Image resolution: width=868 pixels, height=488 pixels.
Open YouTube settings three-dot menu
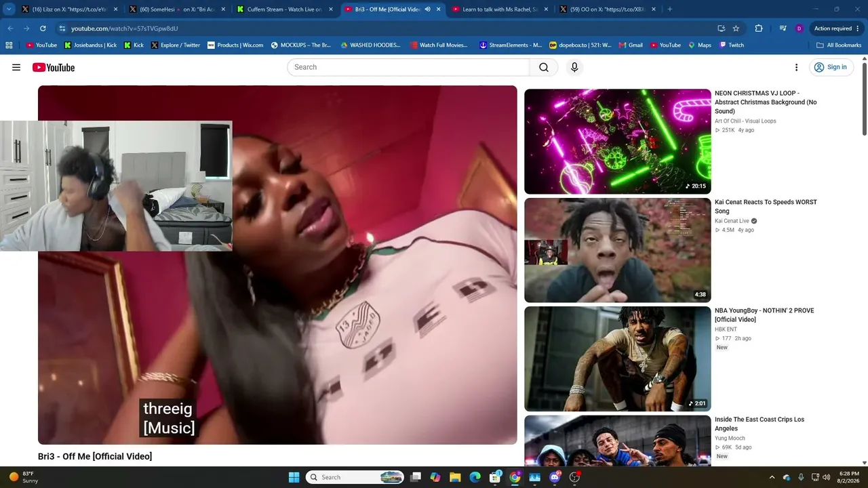(796, 67)
